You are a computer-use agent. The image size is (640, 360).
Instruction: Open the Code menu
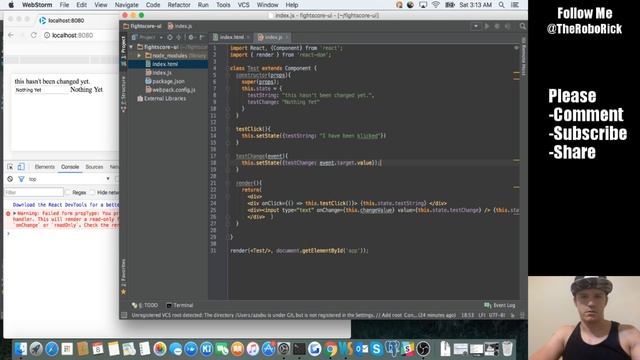[153, 5]
